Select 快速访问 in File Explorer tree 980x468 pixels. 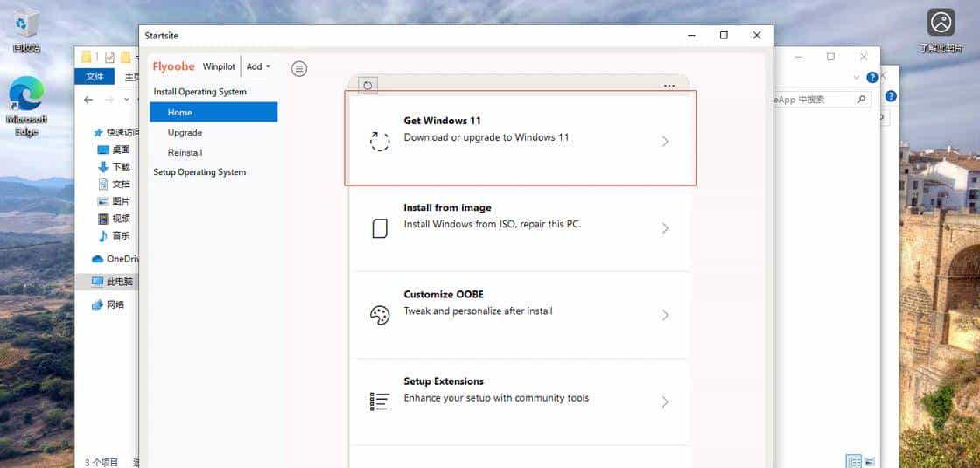click(x=115, y=132)
